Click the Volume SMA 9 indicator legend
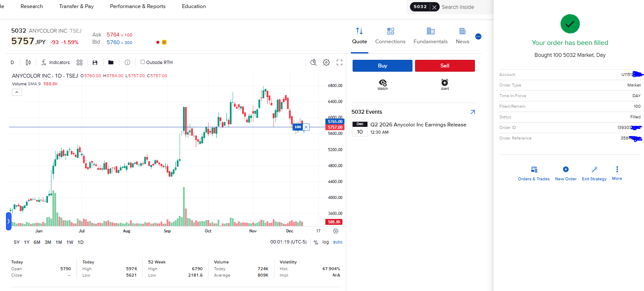This screenshot has height=291, width=644. [34, 84]
